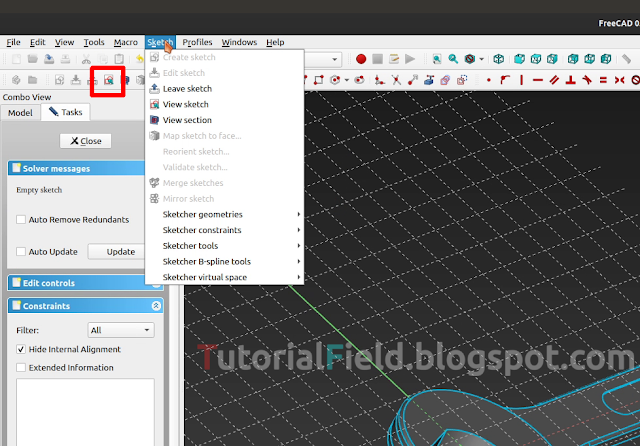The height and width of the screenshot is (446, 640).
Task: Select the Carbon copy tool
Action: tap(445, 80)
